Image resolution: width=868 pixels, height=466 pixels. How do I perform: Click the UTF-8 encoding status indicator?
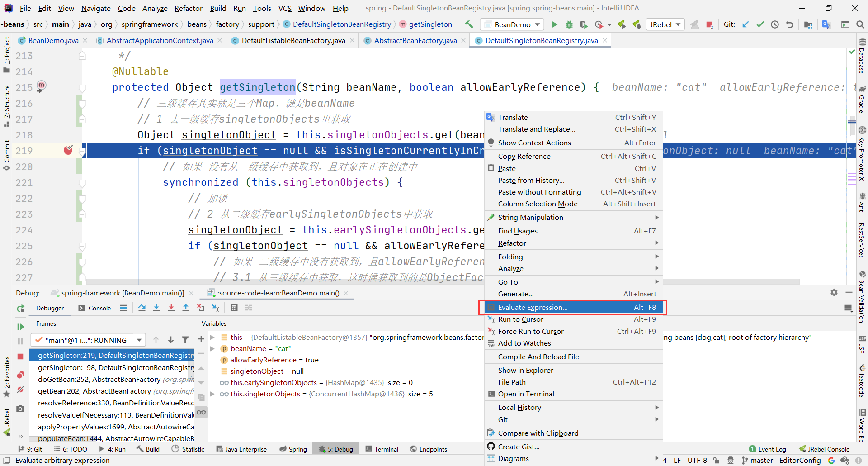pos(697,460)
